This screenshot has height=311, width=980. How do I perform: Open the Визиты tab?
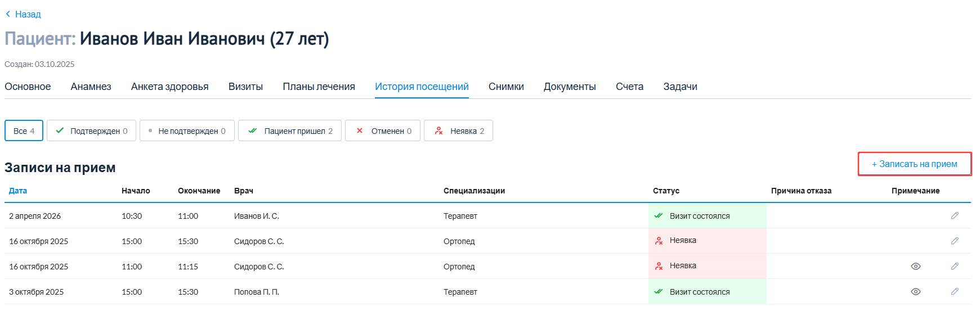(245, 87)
